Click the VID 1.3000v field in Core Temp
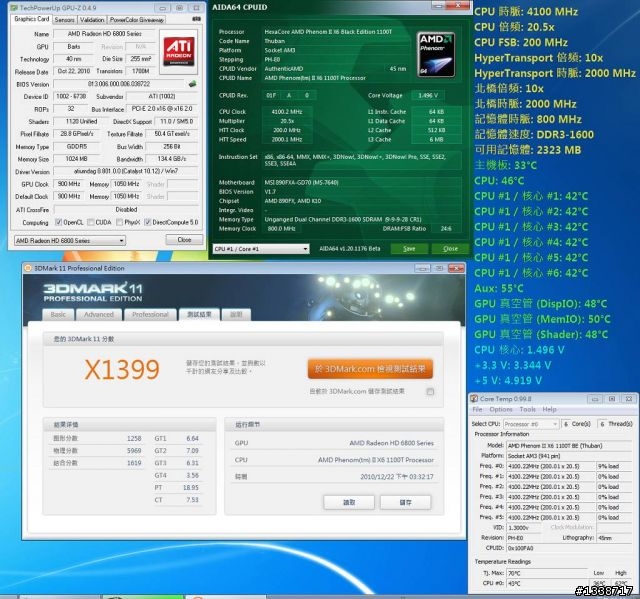Screen dimensions: 640x599 coord(526,528)
